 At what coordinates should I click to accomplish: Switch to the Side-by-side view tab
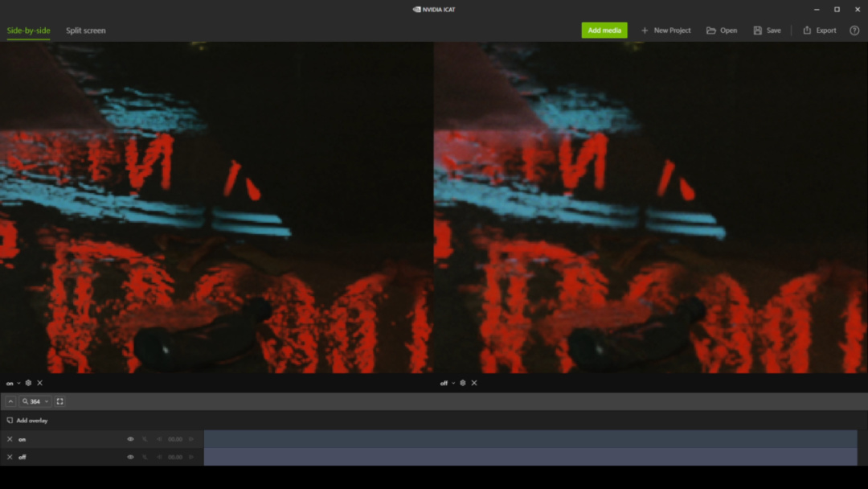(x=28, y=31)
